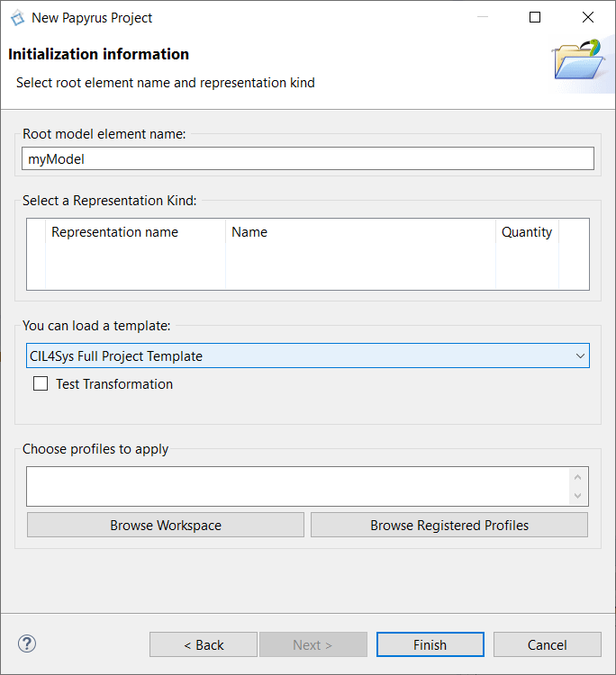Viewport: 616px width, 675px height.
Task: Cancel the New Papyrus Project wizard
Action: coord(547,644)
